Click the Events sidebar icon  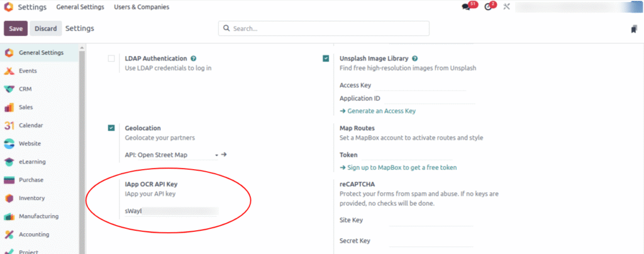click(x=9, y=71)
